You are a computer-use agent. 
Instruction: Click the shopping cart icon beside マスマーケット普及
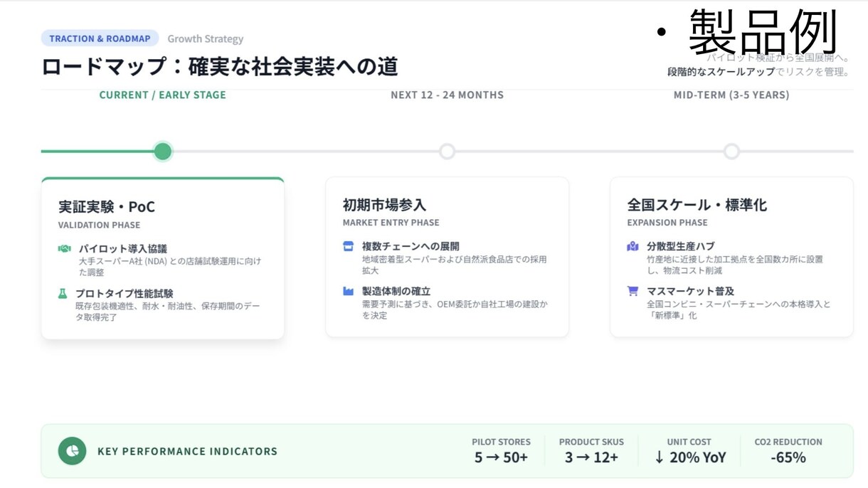[x=633, y=291]
